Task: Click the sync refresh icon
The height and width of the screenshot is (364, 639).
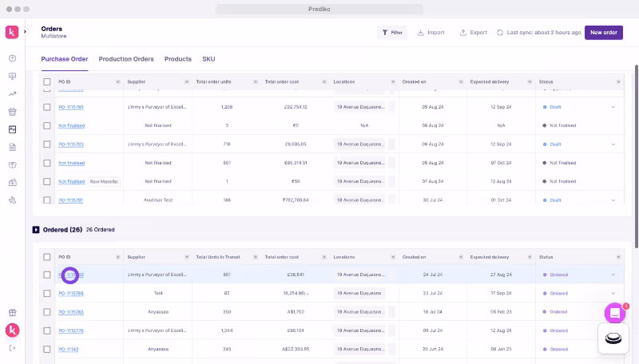Action: click(500, 33)
